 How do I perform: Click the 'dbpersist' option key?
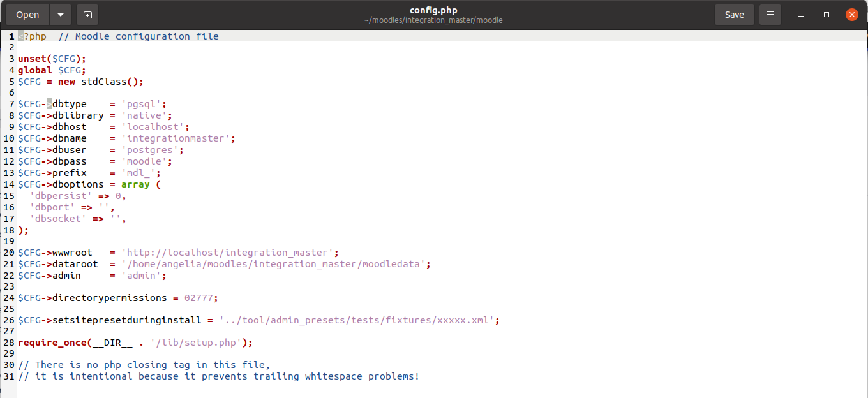pos(61,196)
